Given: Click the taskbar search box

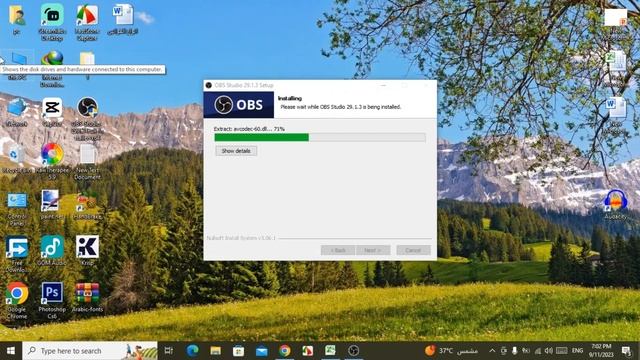Looking at the screenshot, I should coord(90,351).
